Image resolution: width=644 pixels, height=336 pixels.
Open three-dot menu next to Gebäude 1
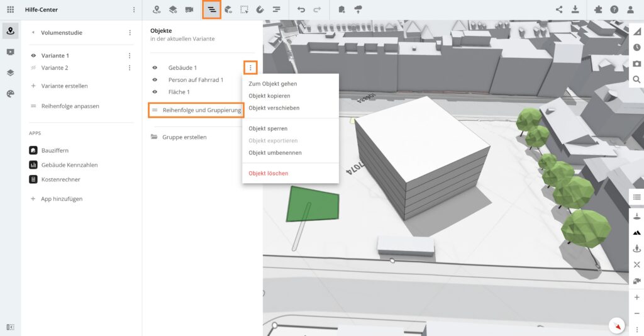click(x=250, y=68)
